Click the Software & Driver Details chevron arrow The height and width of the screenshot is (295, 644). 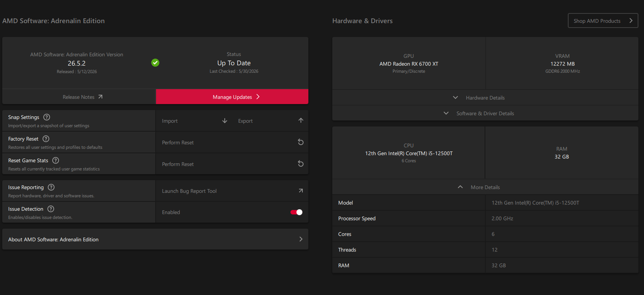(x=446, y=113)
